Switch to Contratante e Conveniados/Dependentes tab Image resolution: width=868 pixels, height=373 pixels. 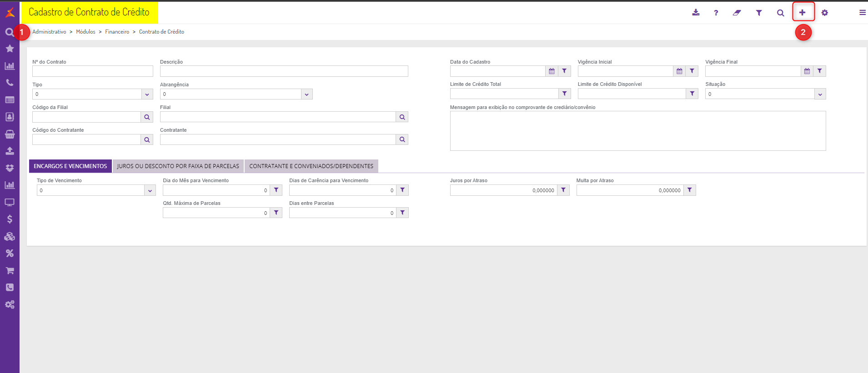(311, 166)
